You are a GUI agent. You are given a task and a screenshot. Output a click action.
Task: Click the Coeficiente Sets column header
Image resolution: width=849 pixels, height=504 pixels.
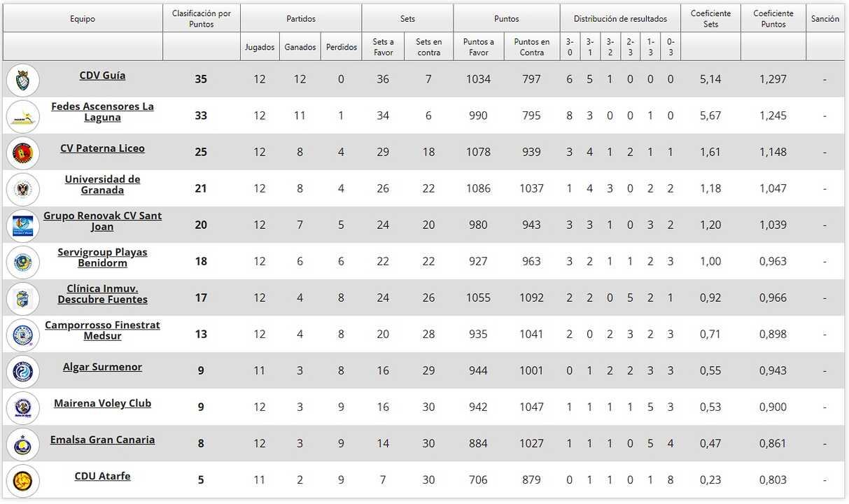[710, 19]
